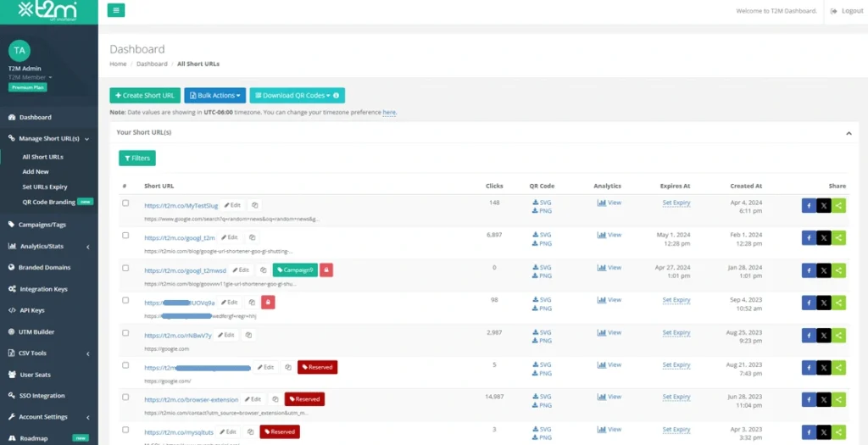This screenshot has width=868, height=445.
Task: Share googl_t2m link on X
Action: tap(823, 238)
